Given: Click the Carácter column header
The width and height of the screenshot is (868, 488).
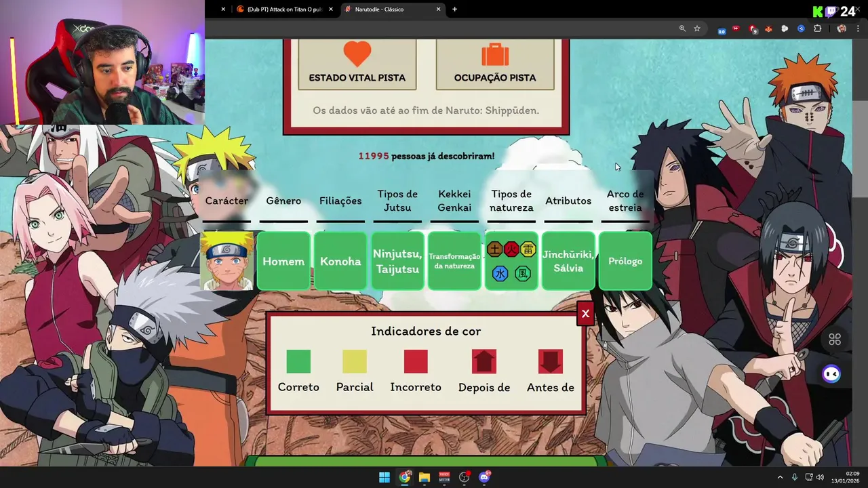Looking at the screenshot, I should pyautogui.click(x=226, y=201).
